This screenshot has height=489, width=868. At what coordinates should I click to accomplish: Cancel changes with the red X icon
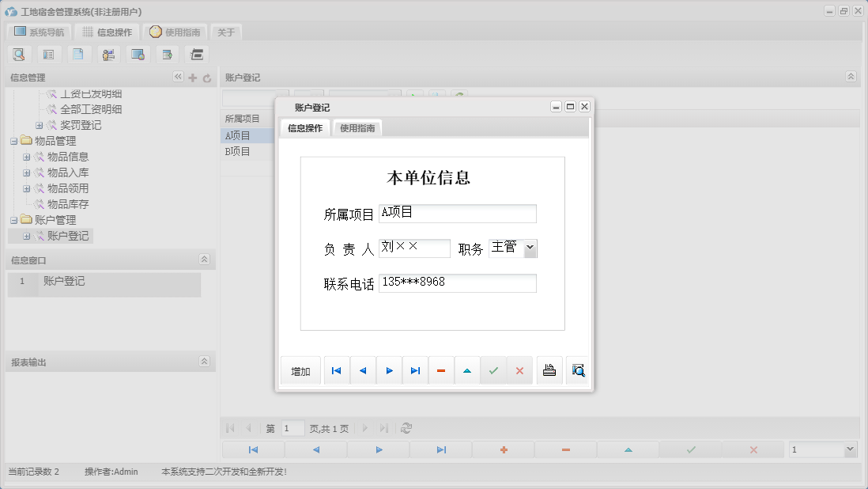[519, 370]
